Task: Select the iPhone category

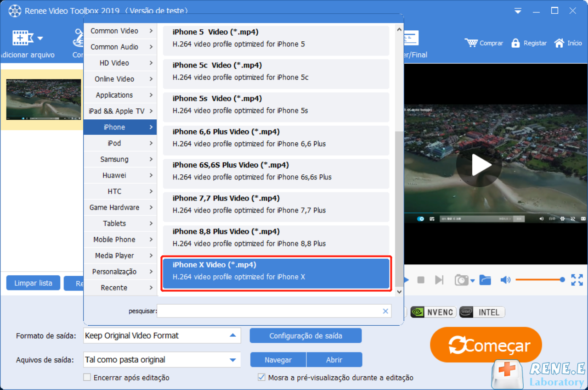Action: [x=120, y=127]
